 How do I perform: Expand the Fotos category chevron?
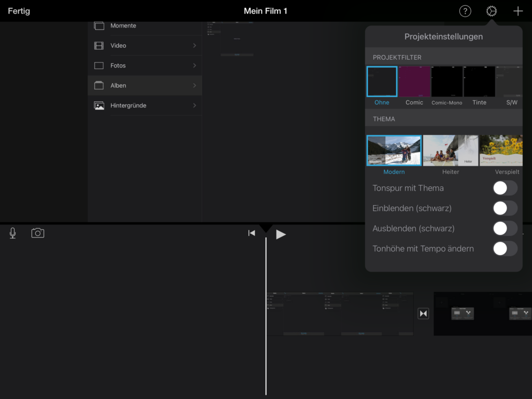tap(194, 65)
